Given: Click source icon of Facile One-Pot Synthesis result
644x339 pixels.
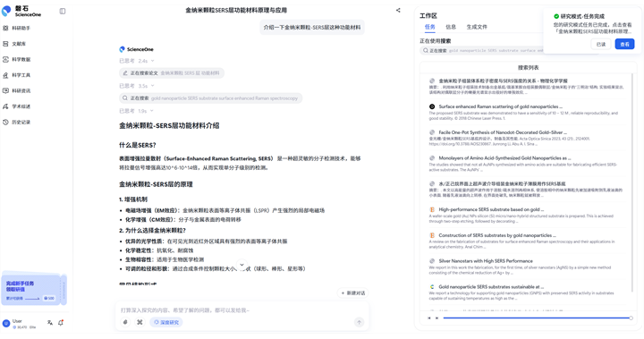Looking at the screenshot, I should (432, 132).
